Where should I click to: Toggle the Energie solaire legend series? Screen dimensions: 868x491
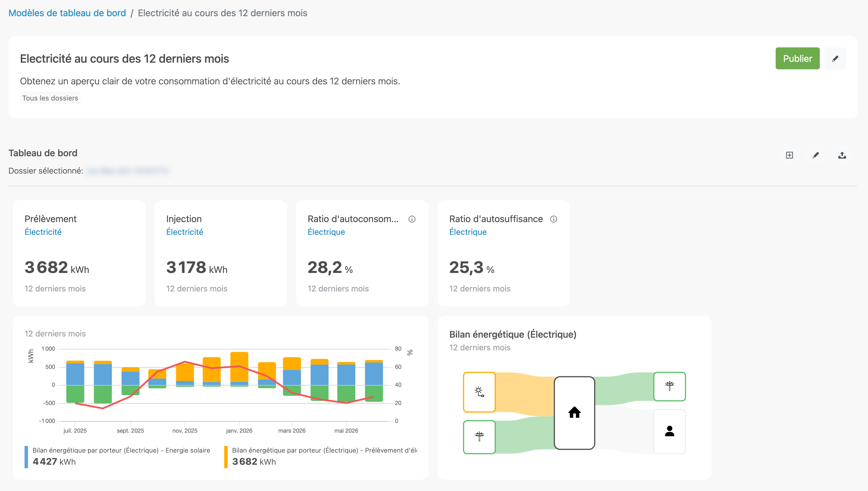coord(121,451)
